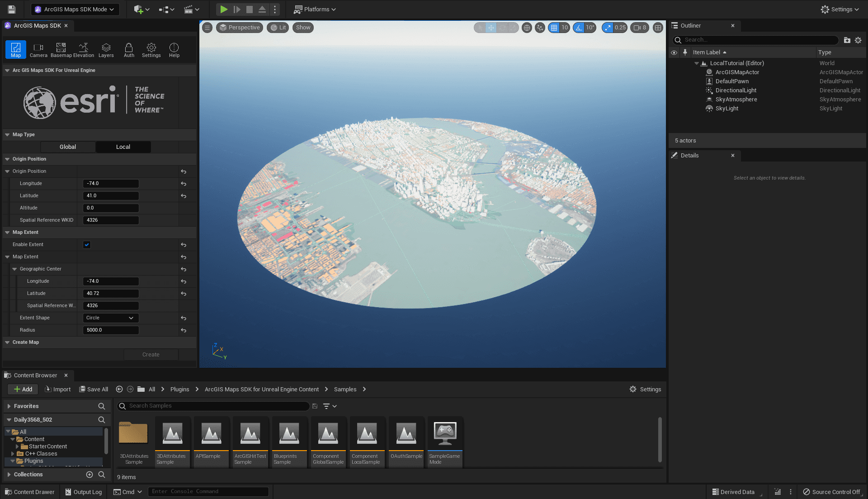Open the Layers panel of ArcGIS SDK
This screenshot has height=499, width=868.
click(106, 49)
